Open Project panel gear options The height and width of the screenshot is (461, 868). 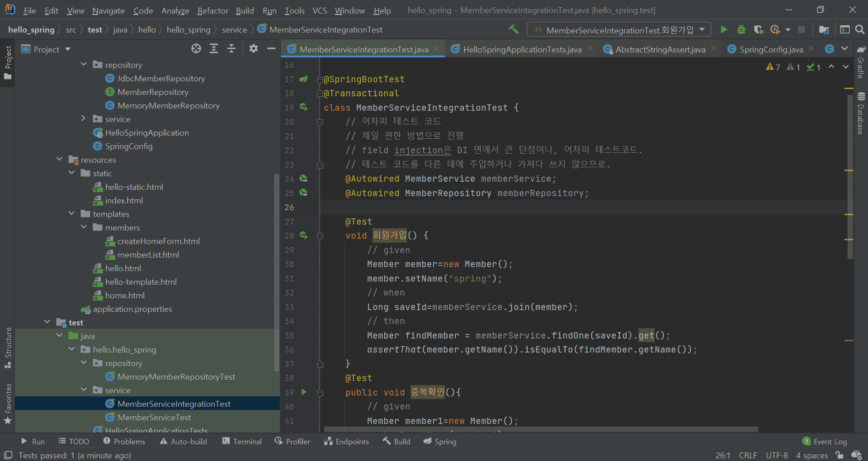[254, 49]
